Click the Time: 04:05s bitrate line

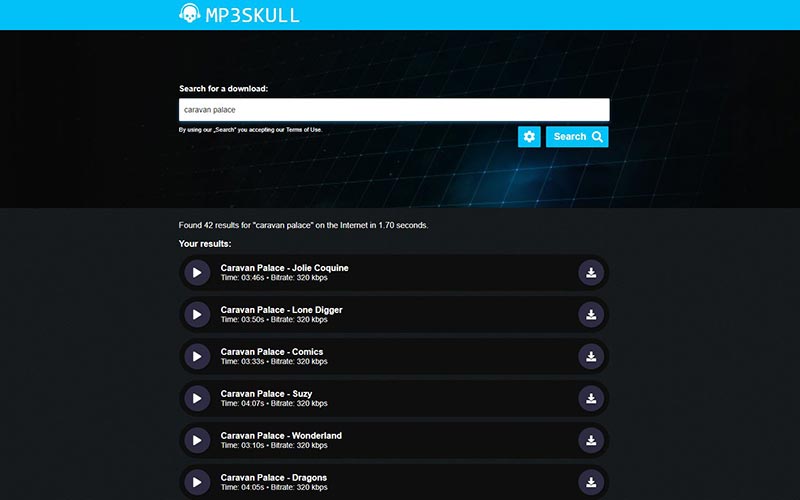pyautogui.click(x=274, y=487)
